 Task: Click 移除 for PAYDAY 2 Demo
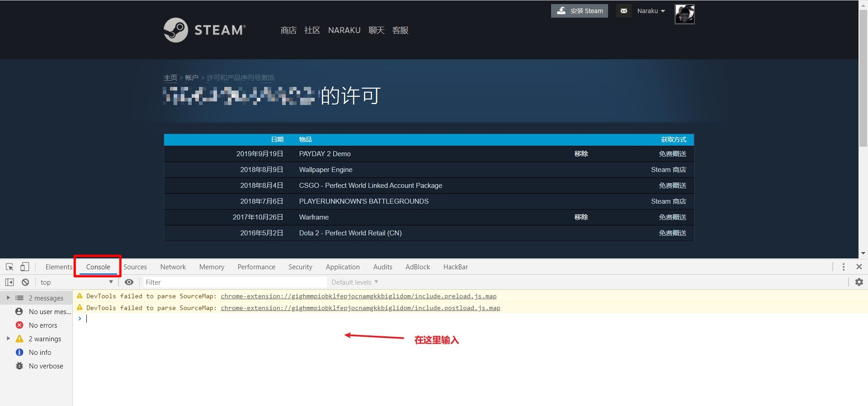pyautogui.click(x=581, y=154)
